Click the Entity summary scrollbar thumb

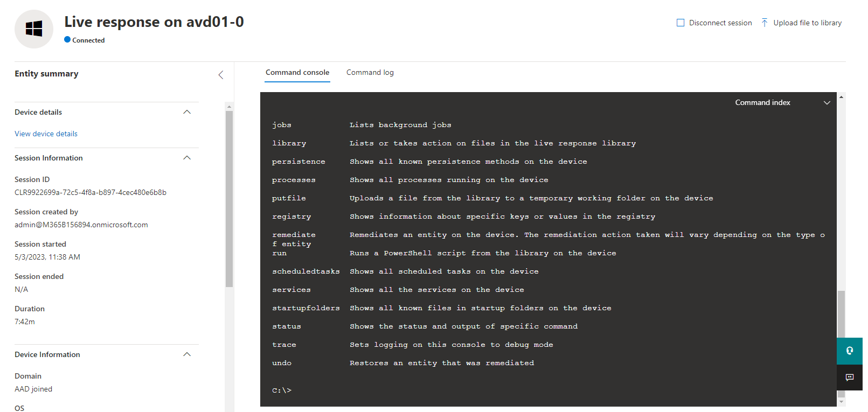pyautogui.click(x=229, y=199)
